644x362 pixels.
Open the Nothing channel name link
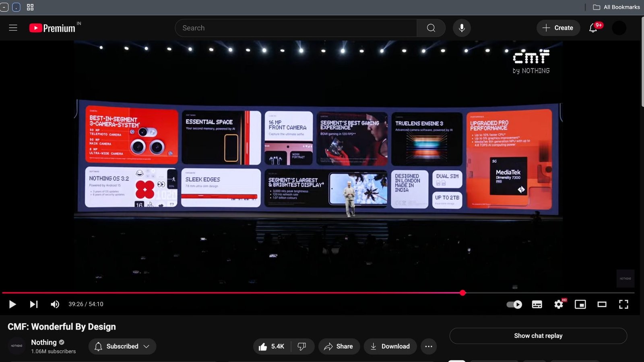44,342
